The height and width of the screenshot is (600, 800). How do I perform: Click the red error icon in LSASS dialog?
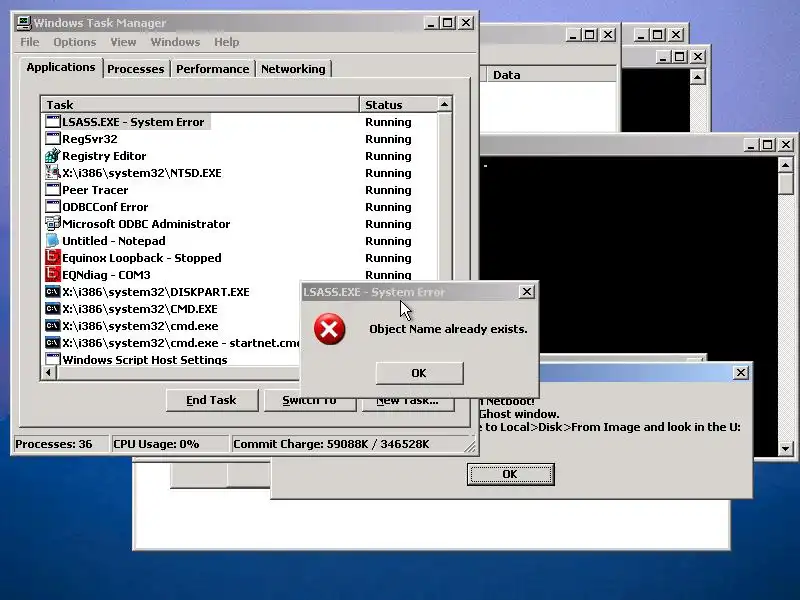click(x=330, y=329)
